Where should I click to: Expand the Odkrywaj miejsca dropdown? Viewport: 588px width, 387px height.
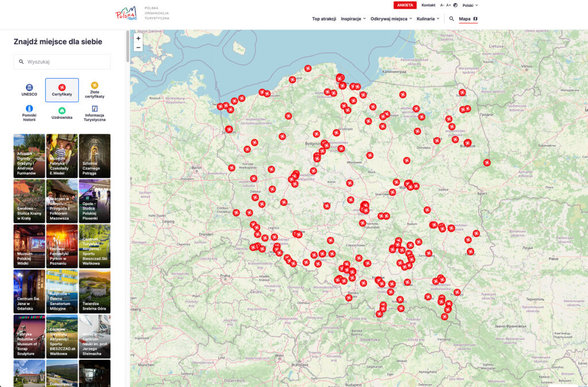tap(391, 19)
